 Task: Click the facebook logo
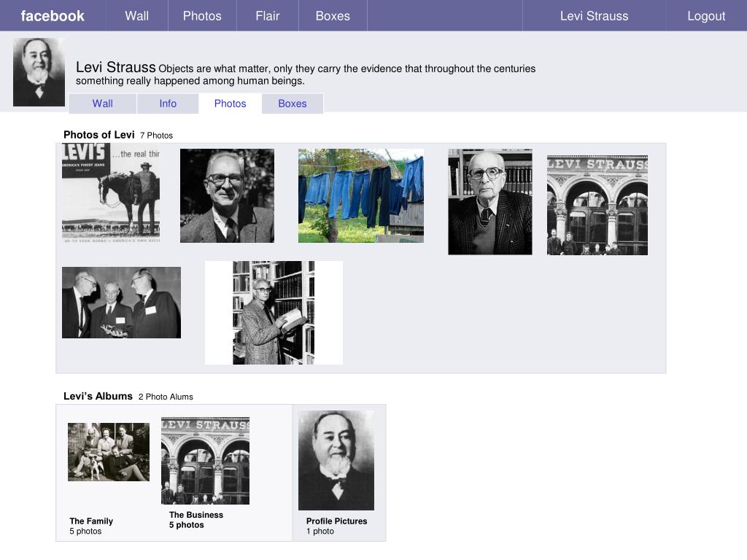pos(53,16)
